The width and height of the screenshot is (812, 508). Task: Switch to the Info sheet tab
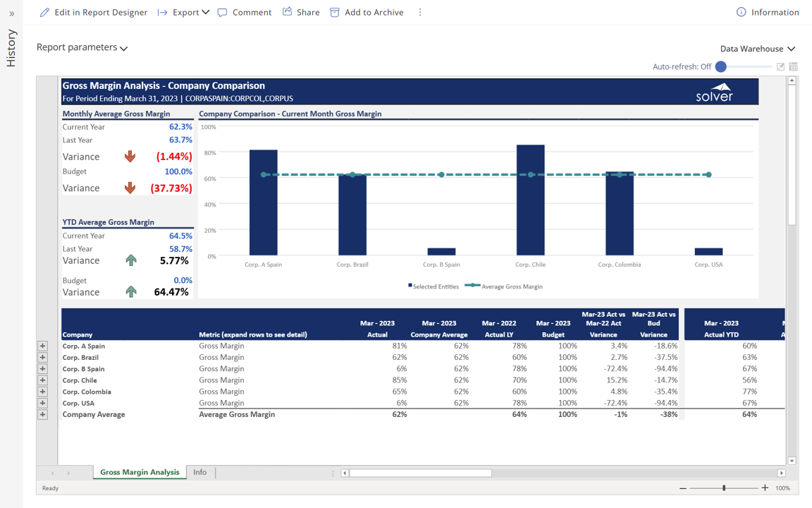pyautogui.click(x=200, y=473)
